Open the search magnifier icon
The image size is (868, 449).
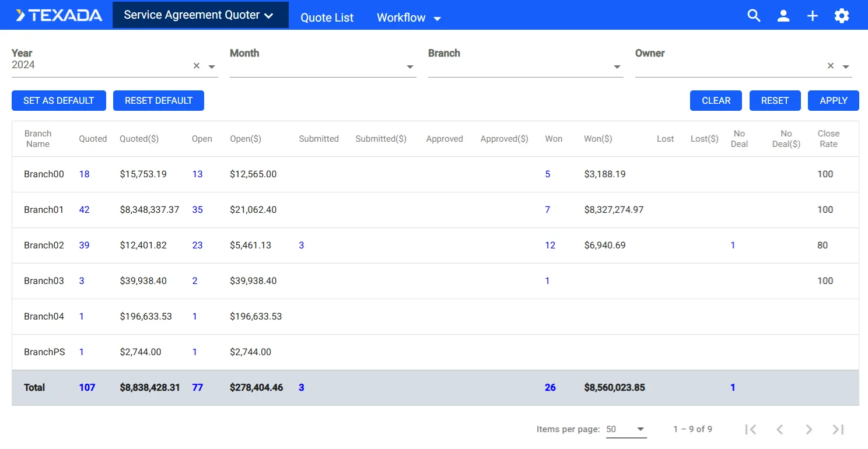click(x=754, y=16)
